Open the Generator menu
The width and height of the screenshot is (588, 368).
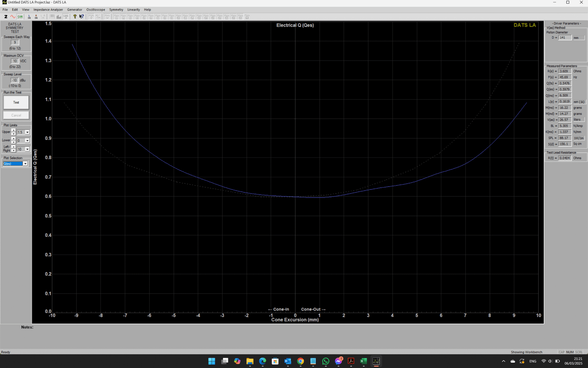pos(75,10)
